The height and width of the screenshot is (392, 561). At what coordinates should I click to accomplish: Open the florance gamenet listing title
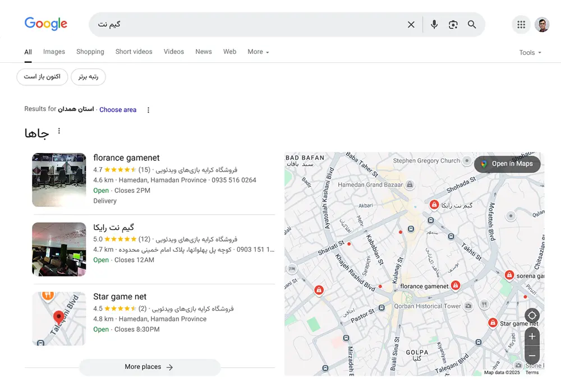point(126,158)
